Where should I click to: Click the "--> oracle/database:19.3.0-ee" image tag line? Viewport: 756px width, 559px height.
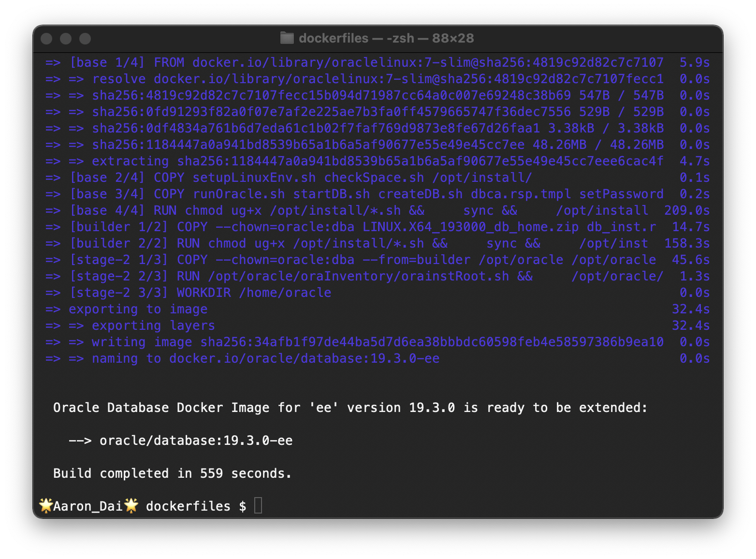tap(181, 441)
